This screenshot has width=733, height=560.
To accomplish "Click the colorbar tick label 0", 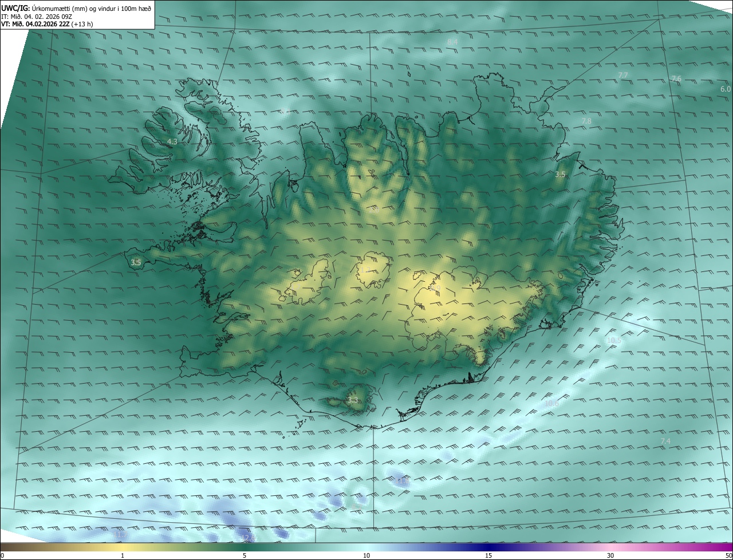I will (2, 555).
